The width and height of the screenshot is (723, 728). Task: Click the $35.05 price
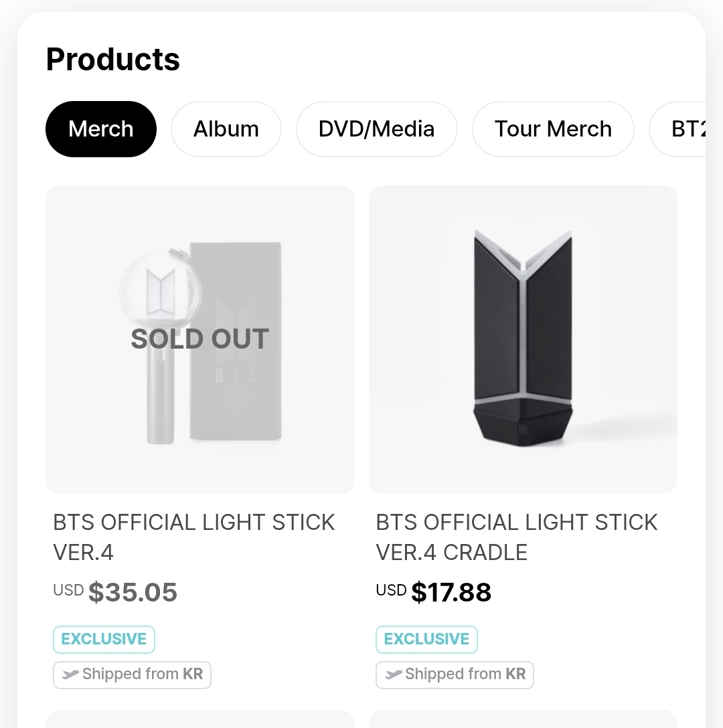coord(133,592)
